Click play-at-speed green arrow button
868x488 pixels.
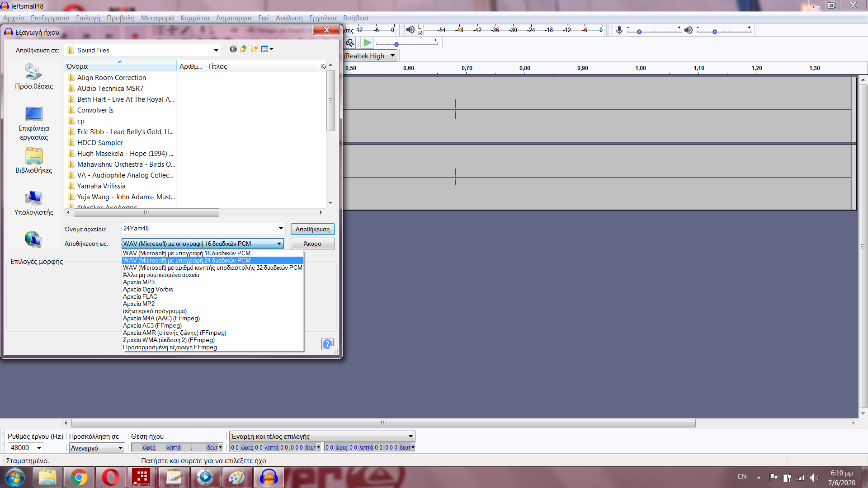click(367, 43)
